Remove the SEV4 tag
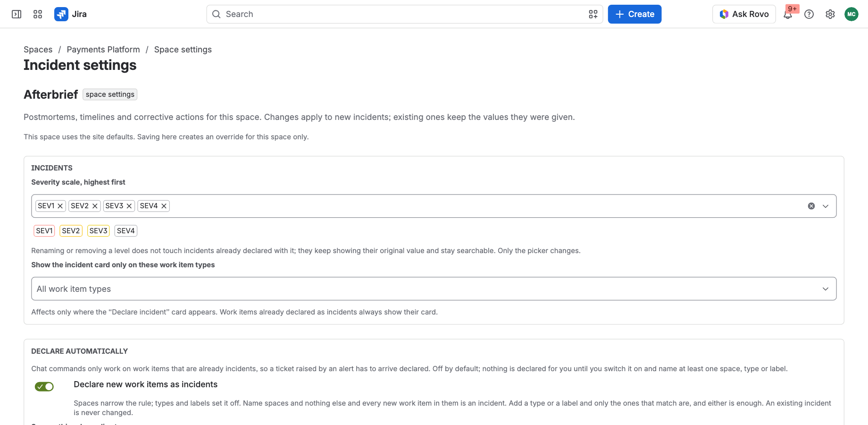 tap(164, 206)
